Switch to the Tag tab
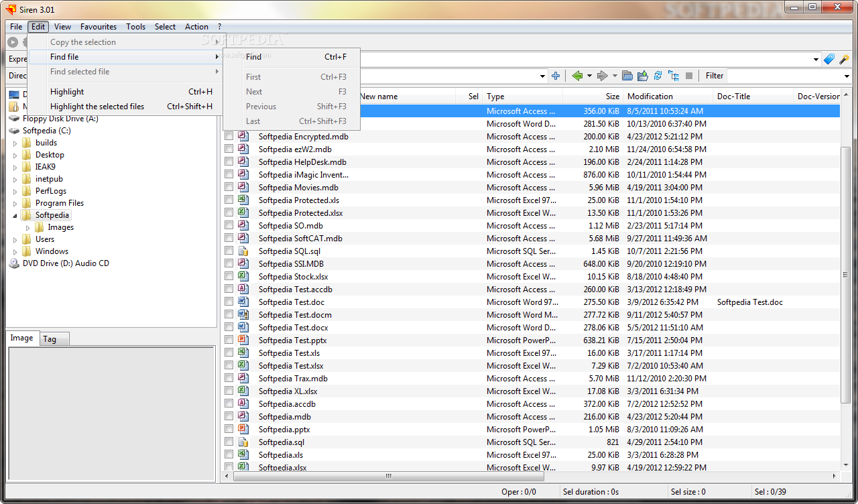The height and width of the screenshot is (504, 858). [54, 339]
